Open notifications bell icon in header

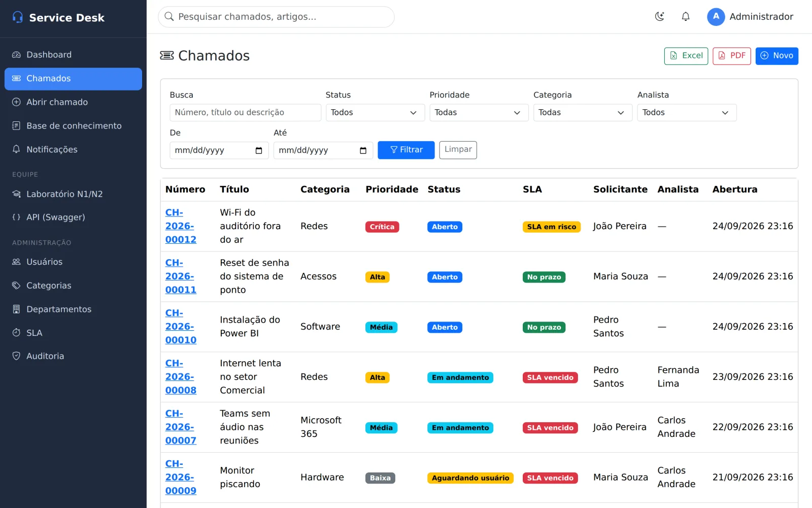(x=686, y=17)
